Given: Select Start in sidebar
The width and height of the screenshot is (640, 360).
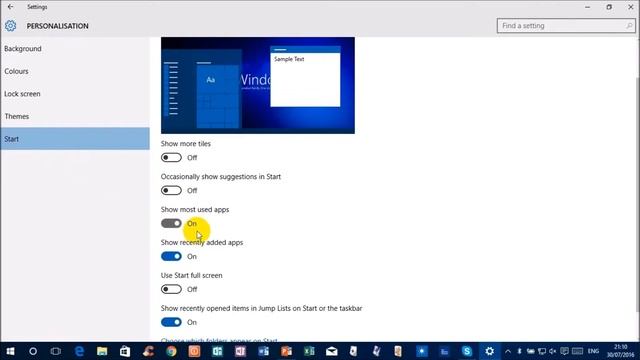Looking at the screenshot, I should point(75,139).
